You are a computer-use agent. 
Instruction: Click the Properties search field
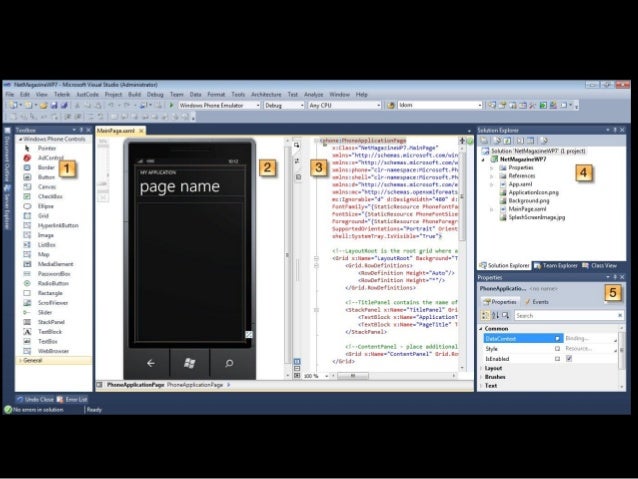[560, 315]
